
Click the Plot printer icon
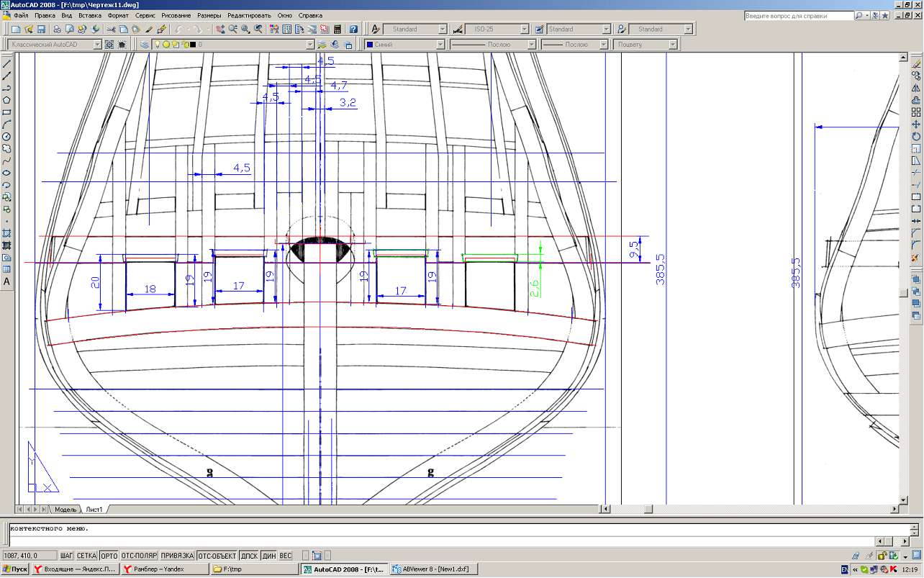click(58, 30)
